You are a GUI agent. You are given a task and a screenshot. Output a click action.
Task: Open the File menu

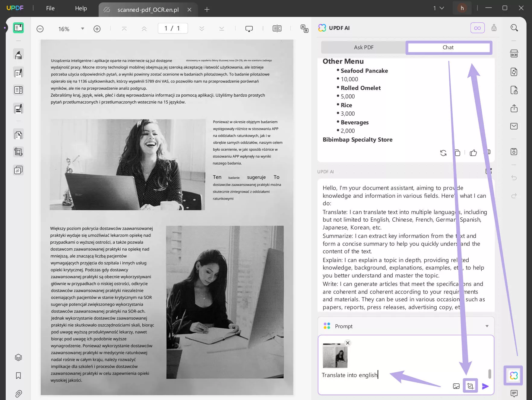click(x=50, y=8)
